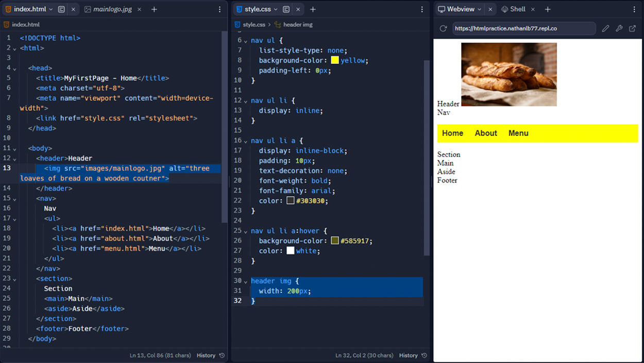Open the three-dot menu of the style.css pane
Screen dimensions: 644x363
pos(422,9)
